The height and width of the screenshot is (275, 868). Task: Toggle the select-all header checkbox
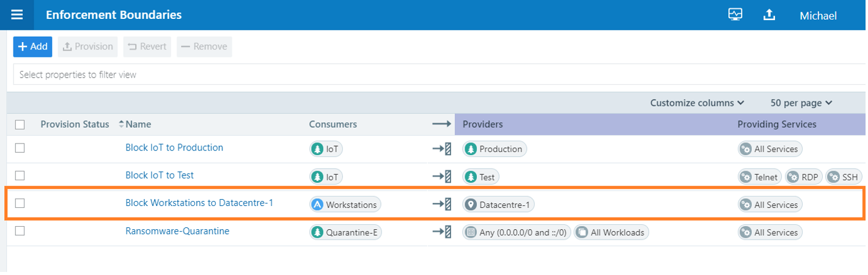[20, 125]
